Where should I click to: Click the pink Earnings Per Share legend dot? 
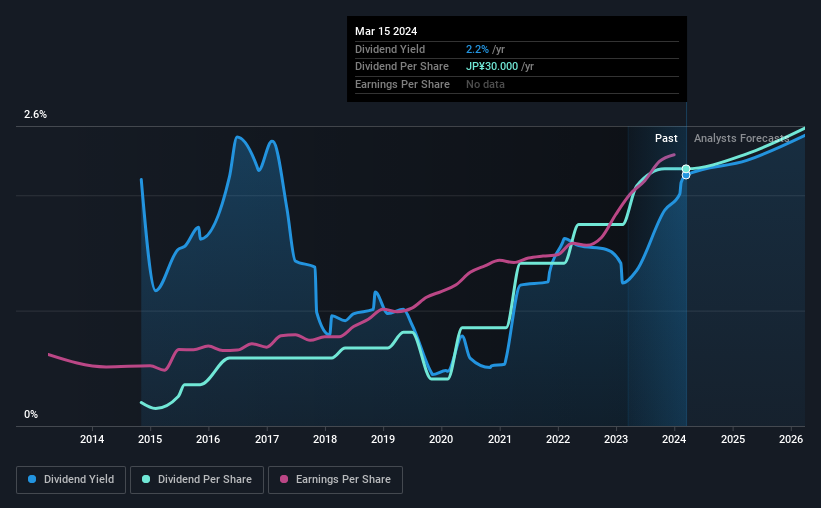tap(284, 479)
